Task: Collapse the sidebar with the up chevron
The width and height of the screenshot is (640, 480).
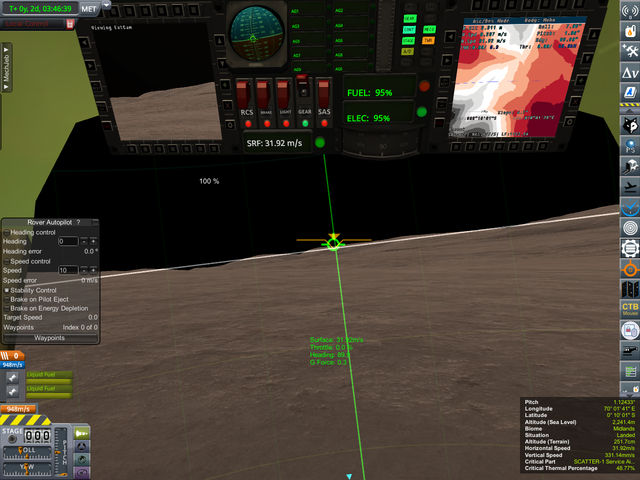Action: [629, 111]
